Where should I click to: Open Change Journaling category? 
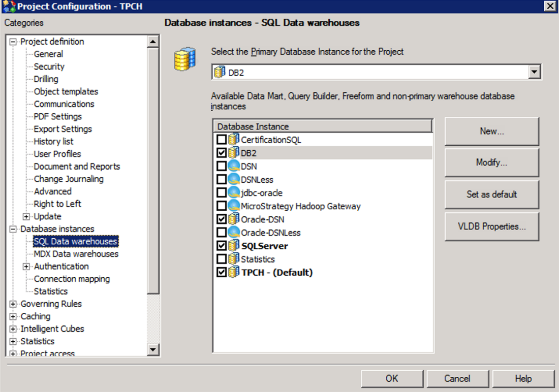pyautogui.click(x=69, y=179)
